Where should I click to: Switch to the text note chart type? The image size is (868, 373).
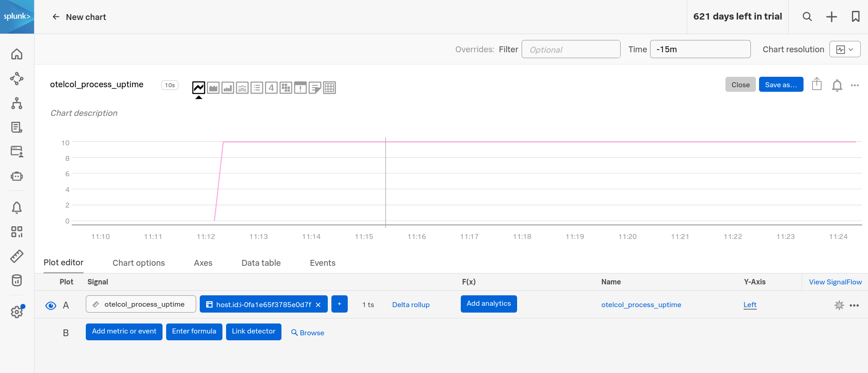pos(315,87)
